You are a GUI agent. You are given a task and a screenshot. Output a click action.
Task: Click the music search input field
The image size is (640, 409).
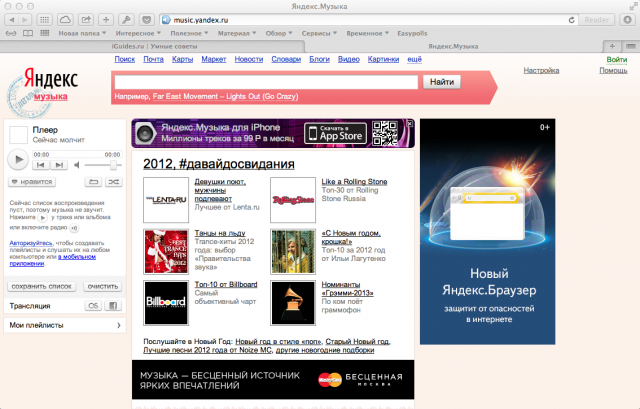click(266, 82)
